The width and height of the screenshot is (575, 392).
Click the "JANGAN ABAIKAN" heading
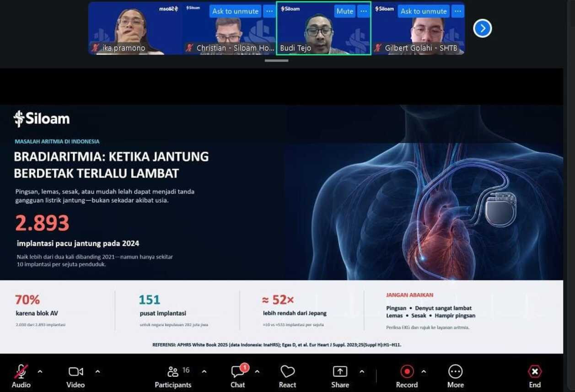pos(409,295)
